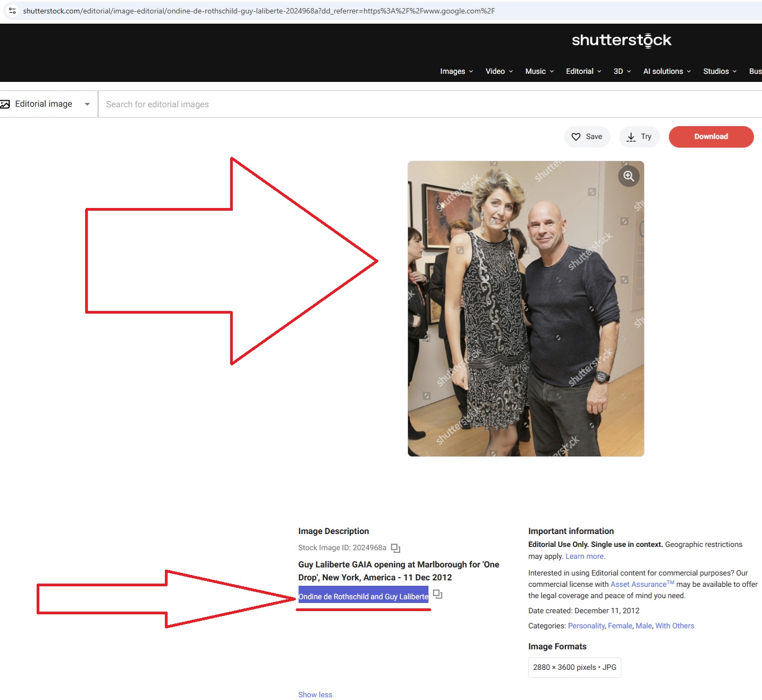Image resolution: width=762 pixels, height=700 pixels.
Task: Click the browser address bar URL
Action: coord(259,11)
